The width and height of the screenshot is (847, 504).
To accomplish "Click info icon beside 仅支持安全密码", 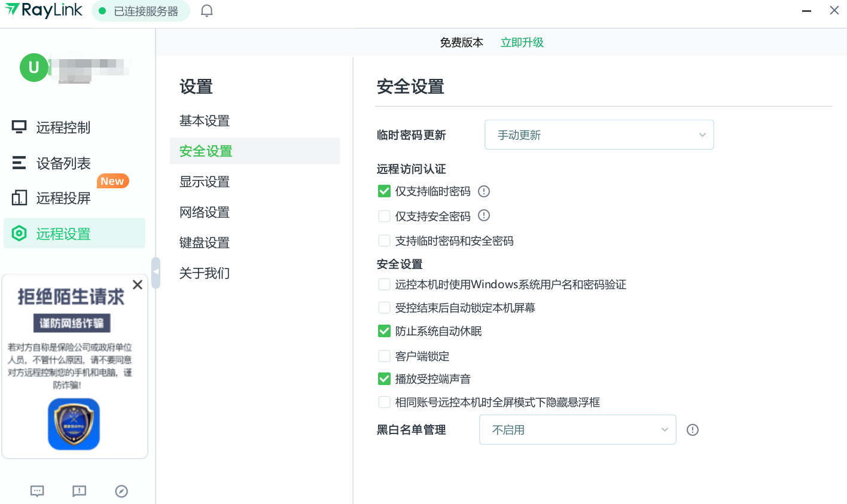I will click(x=484, y=215).
